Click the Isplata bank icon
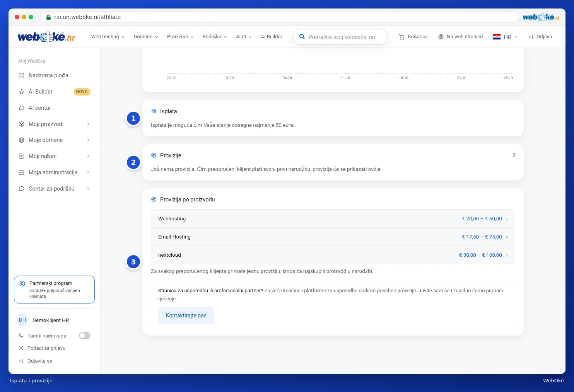574x392 pixels. pos(154,111)
